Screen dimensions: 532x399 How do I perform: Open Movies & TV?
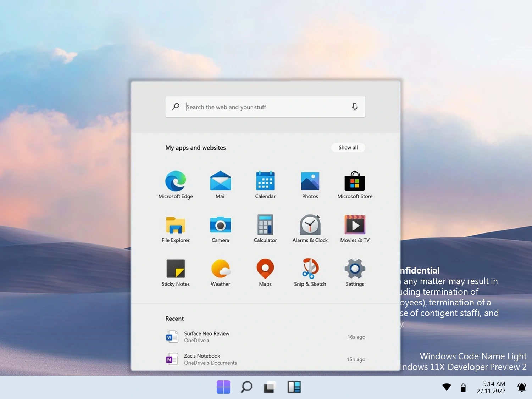click(x=355, y=229)
